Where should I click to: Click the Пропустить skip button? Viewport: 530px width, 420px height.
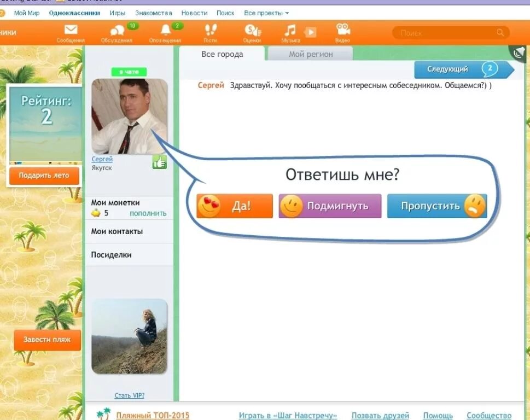[x=437, y=206]
